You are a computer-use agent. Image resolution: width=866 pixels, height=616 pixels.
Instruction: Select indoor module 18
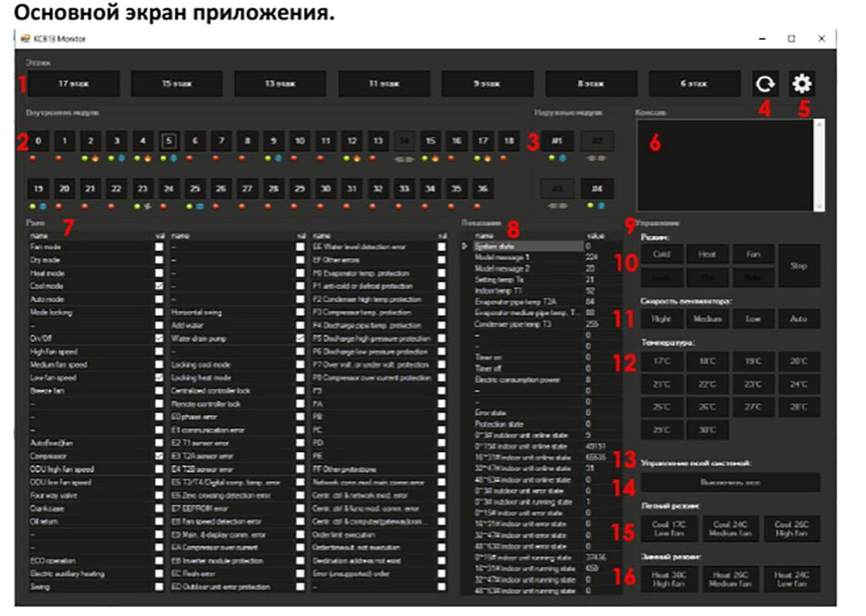508,142
